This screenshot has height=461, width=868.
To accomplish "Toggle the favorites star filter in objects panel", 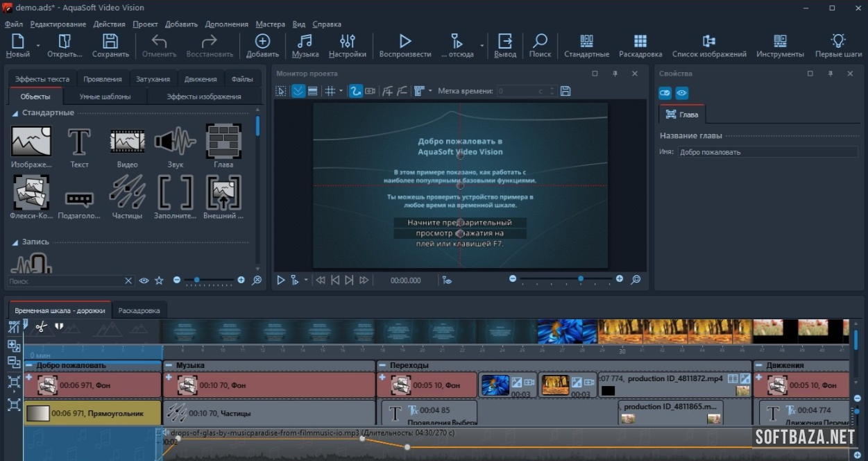I will pyautogui.click(x=159, y=280).
